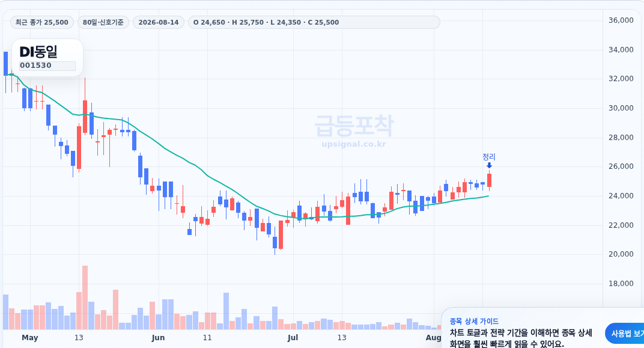Click the tallest red volume bar in May
644x348 pixels.
tap(85, 298)
